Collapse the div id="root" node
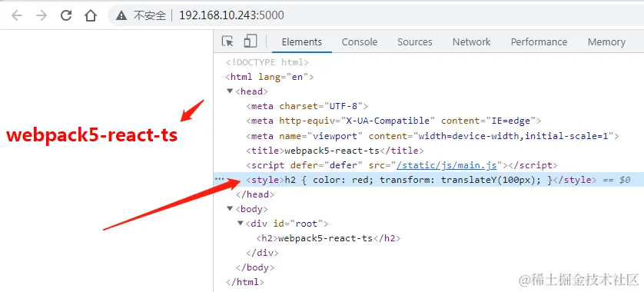The width and height of the screenshot is (644, 292). pyautogui.click(x=241, y=224)
